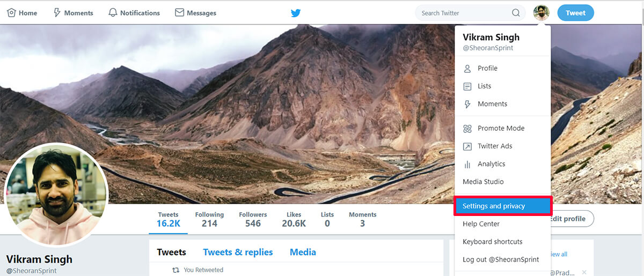Open the Notifications tab
This screenshot has height=276, width=644.
pyautogui.click(x=134, y=13)
